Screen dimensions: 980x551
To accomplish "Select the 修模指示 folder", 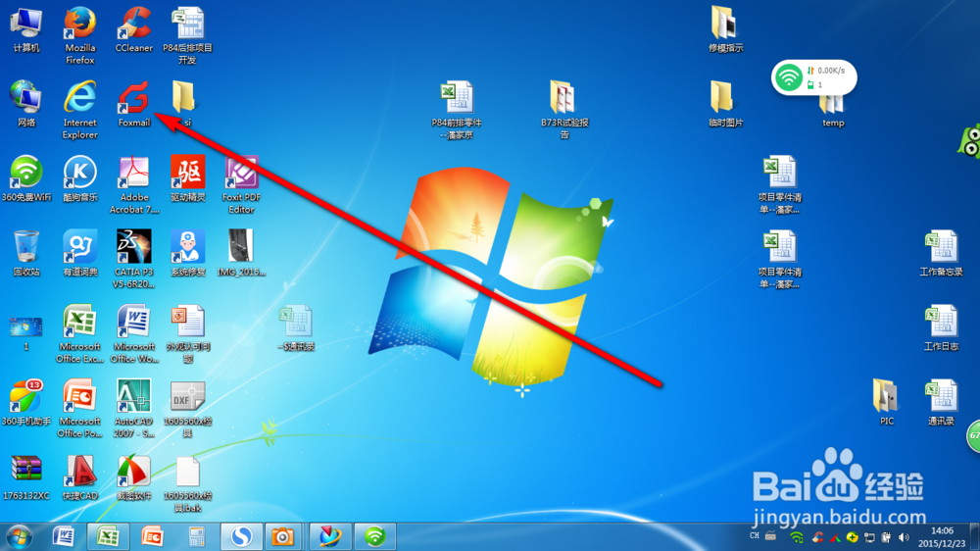I will point(725,29).
